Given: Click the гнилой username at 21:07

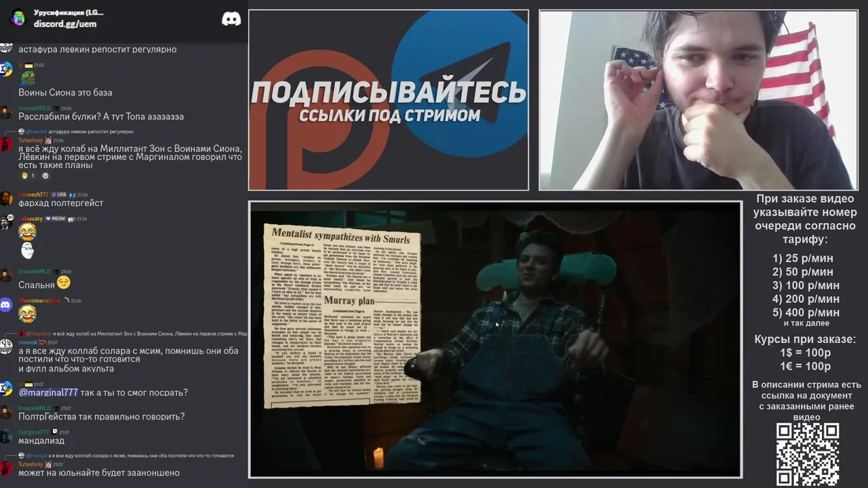Looking at the screenshot, I should pyautogui.click(x=28, y=342).
